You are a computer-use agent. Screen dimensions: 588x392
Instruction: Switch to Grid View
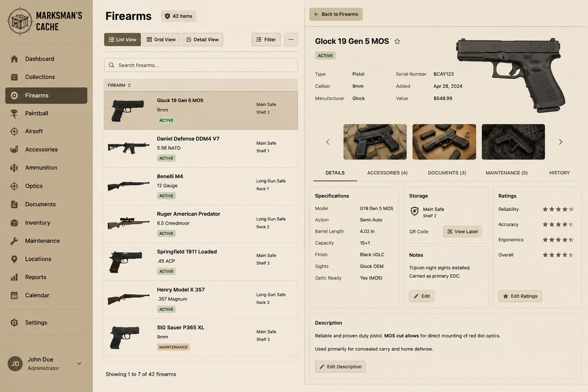click(x=161, y=39)
